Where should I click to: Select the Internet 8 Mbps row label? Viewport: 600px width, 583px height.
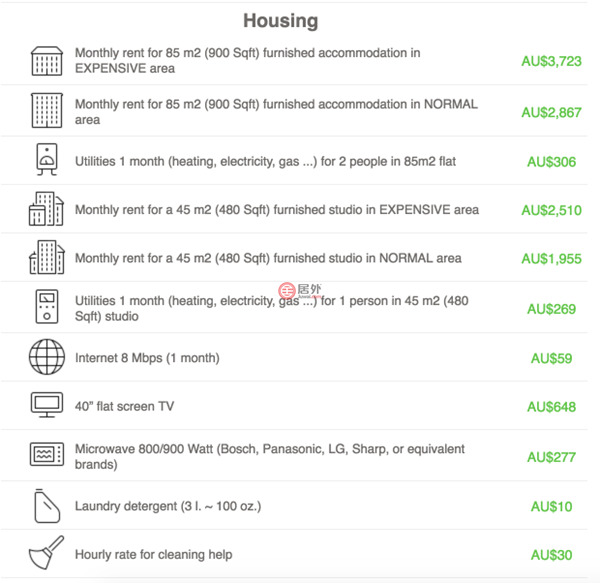pyautogui.click(x=147, y=358)
